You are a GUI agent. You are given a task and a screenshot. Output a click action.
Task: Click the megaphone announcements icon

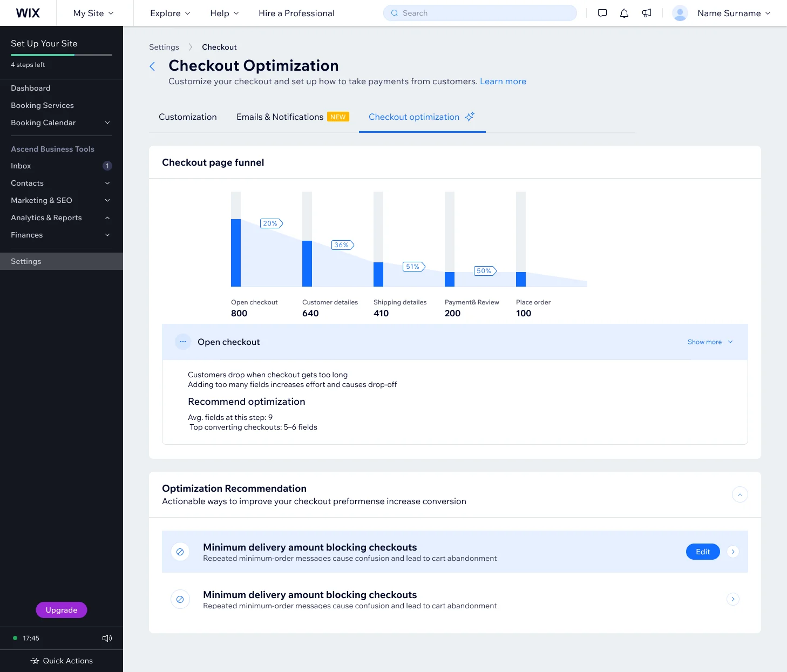(x=647, y=13)
